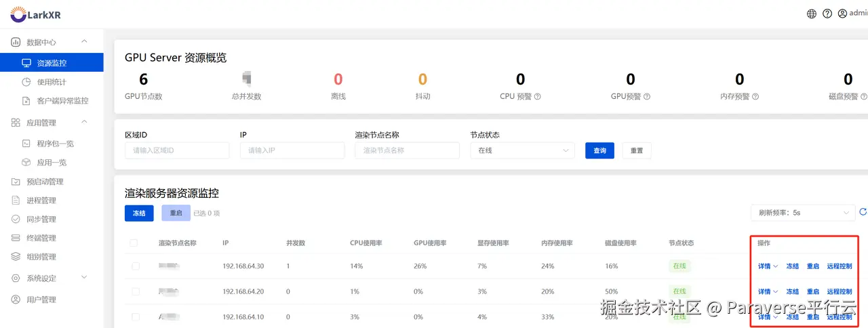Click the CPU使用率 column header
This screenshot has width=868, height=328.
366,243
